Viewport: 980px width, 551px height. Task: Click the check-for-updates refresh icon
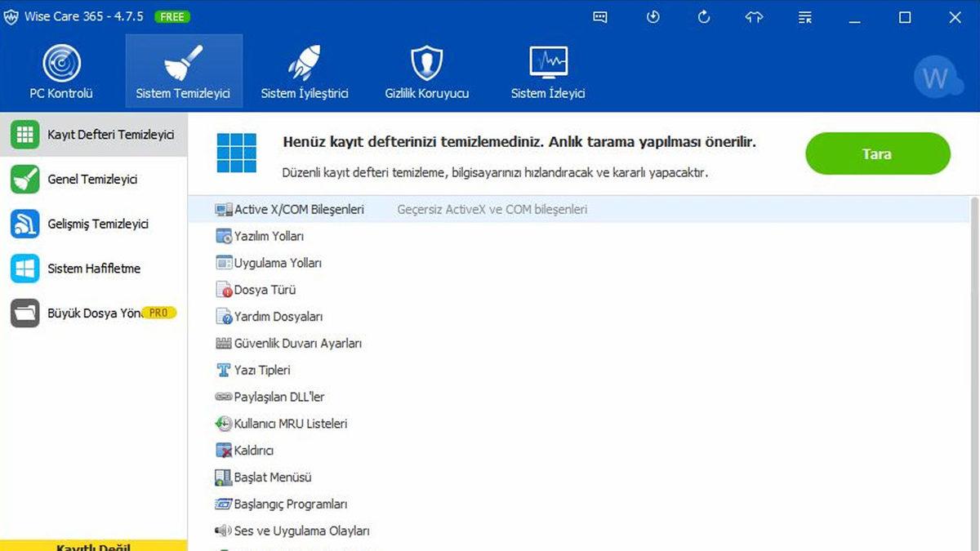[x=703, y=16]
